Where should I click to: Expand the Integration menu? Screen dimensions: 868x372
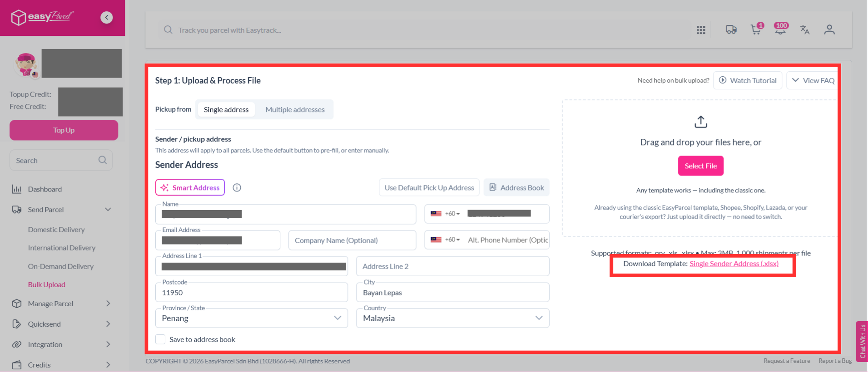coord(62,344)
